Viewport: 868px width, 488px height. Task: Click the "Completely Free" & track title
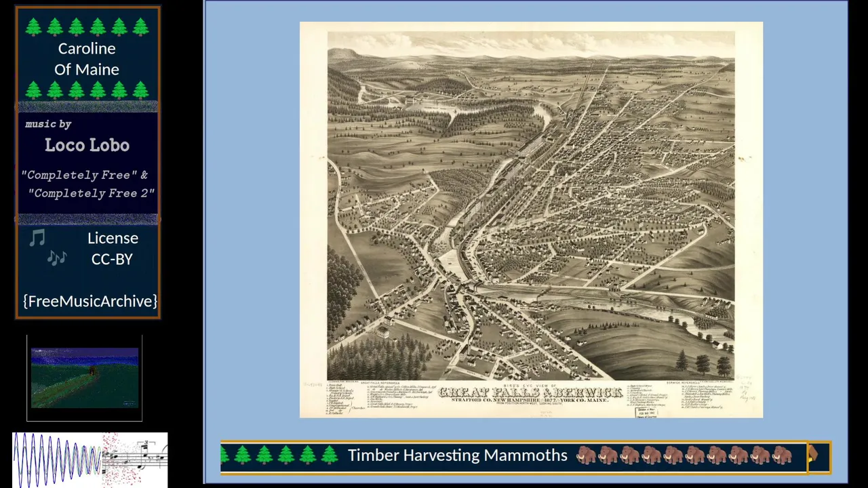pyautogui.click(x=85, y=175)
